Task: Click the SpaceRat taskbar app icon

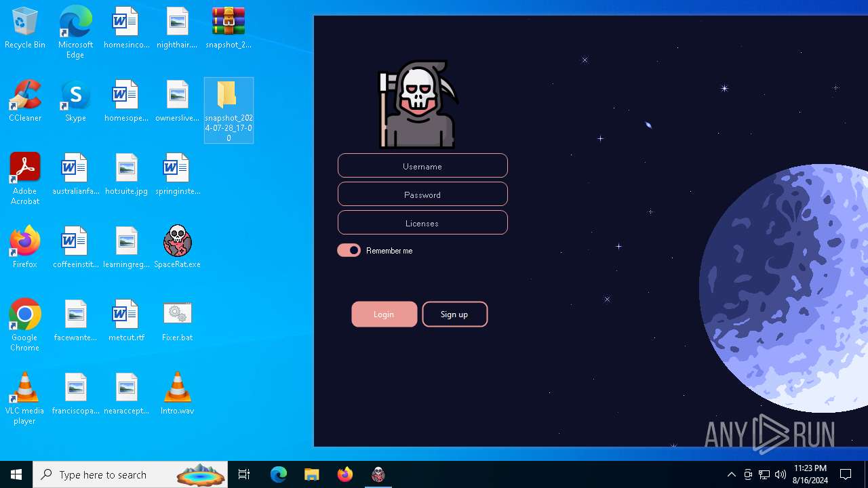Action: click(378, 474)
